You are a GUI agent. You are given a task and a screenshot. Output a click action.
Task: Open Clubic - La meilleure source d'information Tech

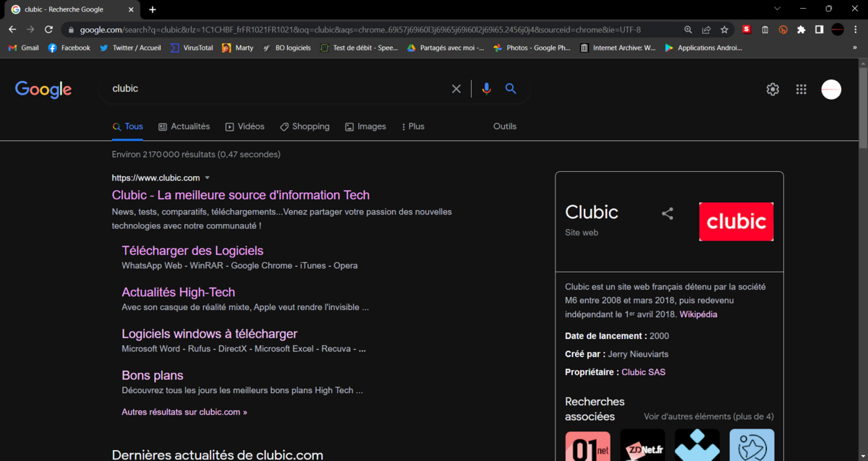tap(241, 195)
